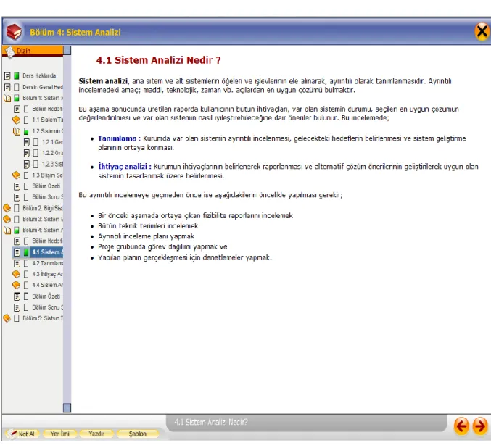Click the Dizin notepad icon
Screen dimensions: 491x448
click(x=9, y=52)
